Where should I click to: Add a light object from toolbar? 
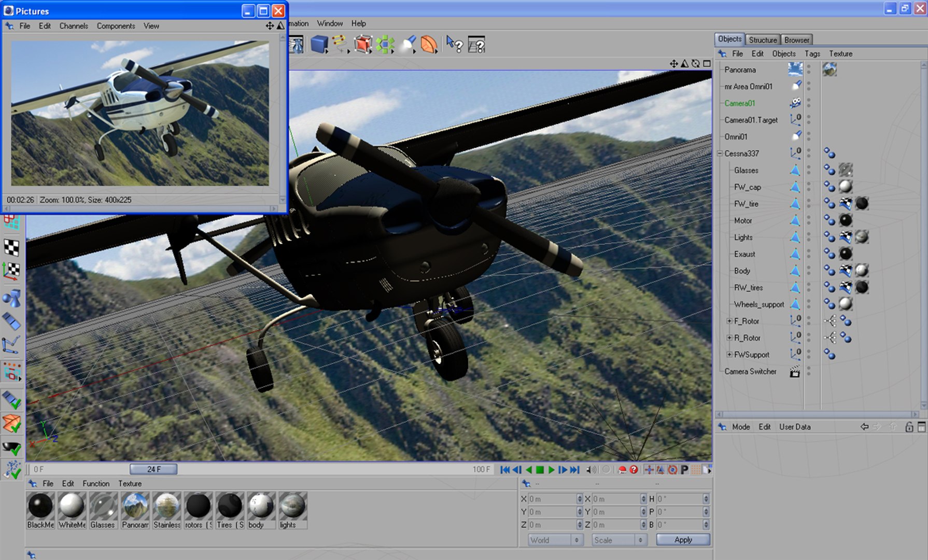[x=408, y=45]
